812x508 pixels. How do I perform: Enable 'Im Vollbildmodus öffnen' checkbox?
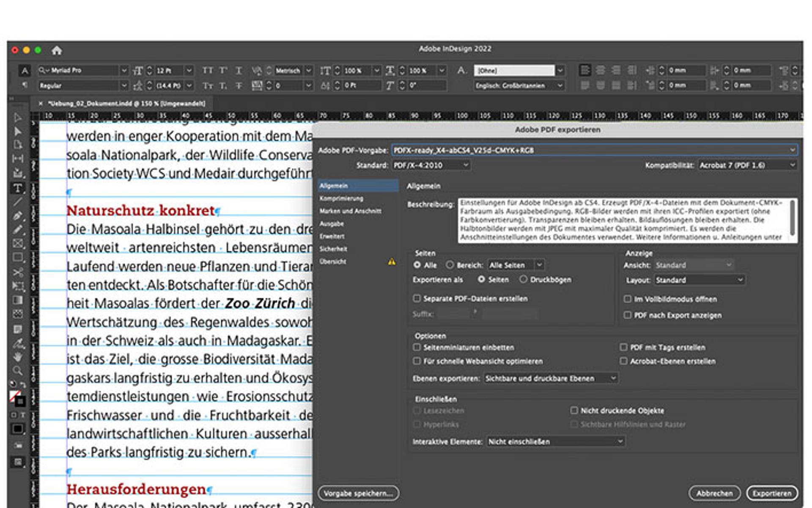[628, 299]
